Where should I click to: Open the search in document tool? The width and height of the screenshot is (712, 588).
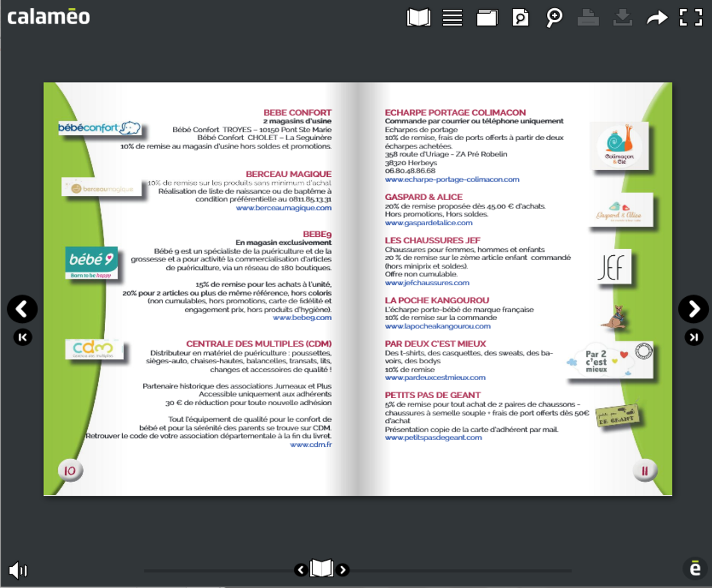521,17
